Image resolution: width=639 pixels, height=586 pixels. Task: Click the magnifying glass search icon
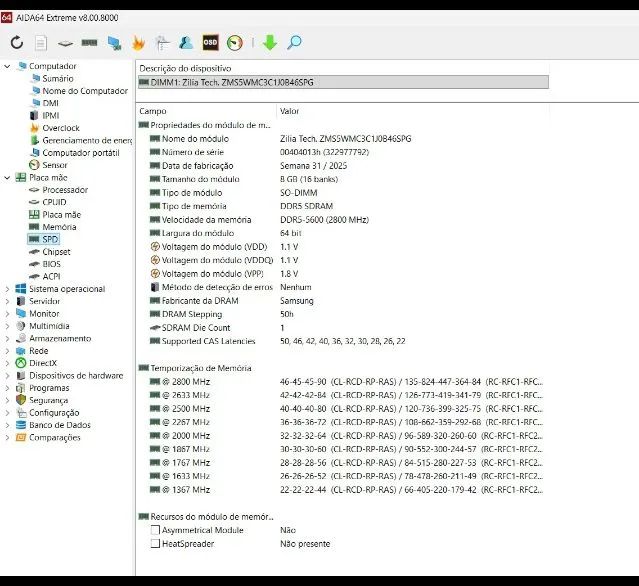pos(294,42)
